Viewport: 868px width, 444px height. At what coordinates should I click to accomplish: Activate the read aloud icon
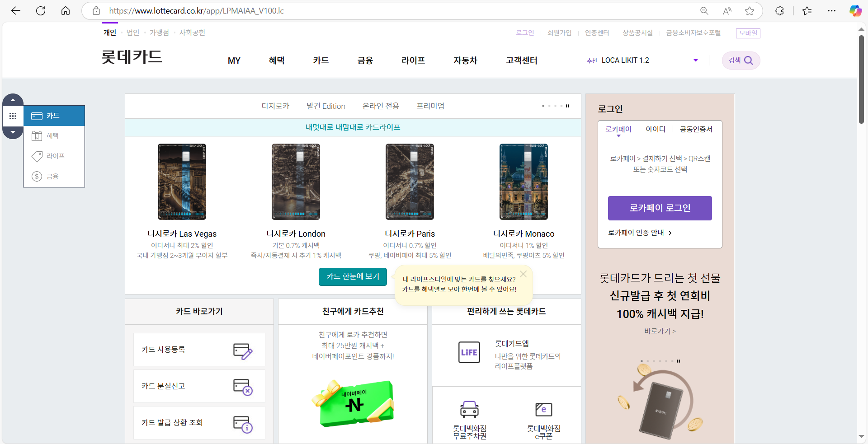tap(727, 11)
